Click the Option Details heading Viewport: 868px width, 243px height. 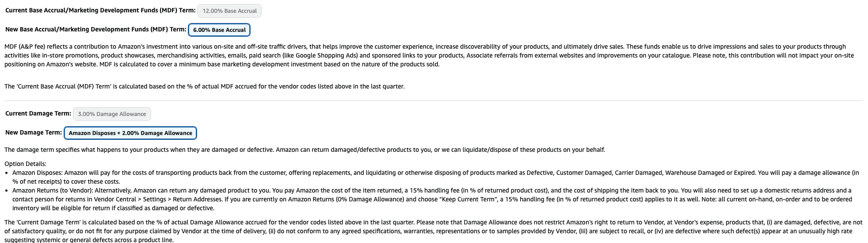click(25, 164)
